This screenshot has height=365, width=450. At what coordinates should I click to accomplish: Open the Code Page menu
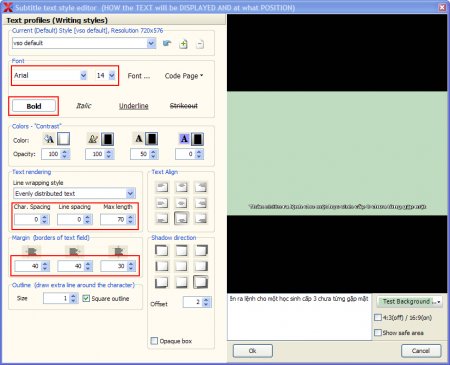click(184, 76)
